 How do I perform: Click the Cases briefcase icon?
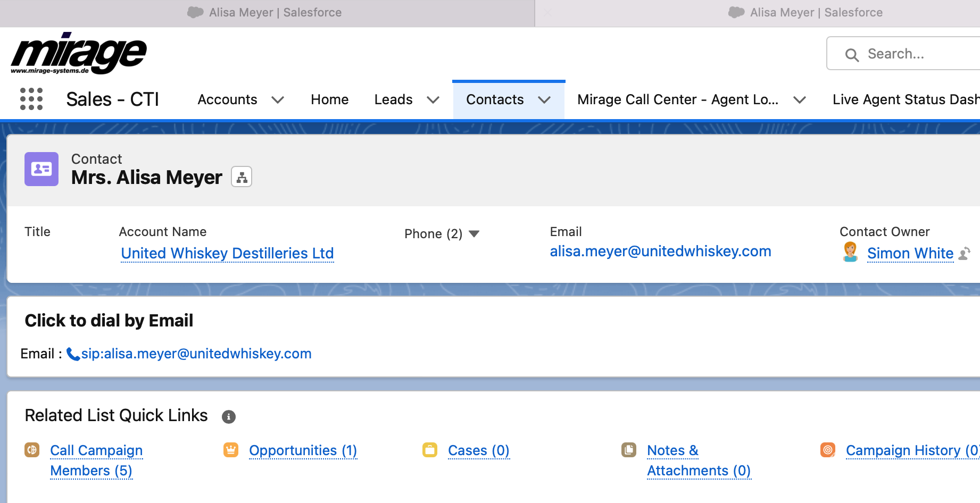click(x=430, y=450)
